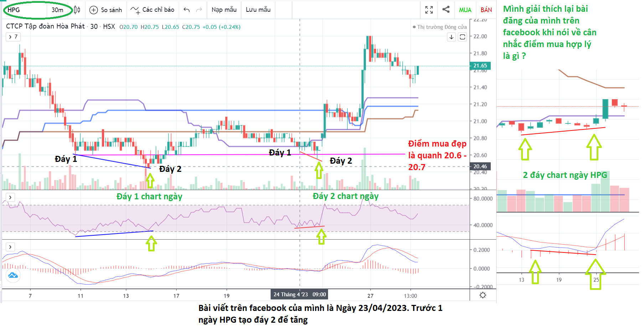This screenshot has height=327, width=644.
Task: Click the TradingView cloud logo icon
Action: [x=13, y=275]
